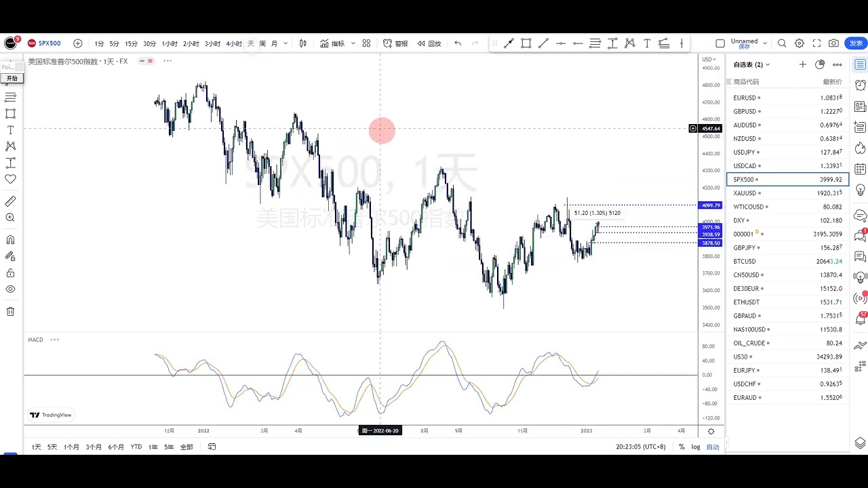
Task: Undo the last chart action
Action: pyautogui.click(x=458, y=43)
